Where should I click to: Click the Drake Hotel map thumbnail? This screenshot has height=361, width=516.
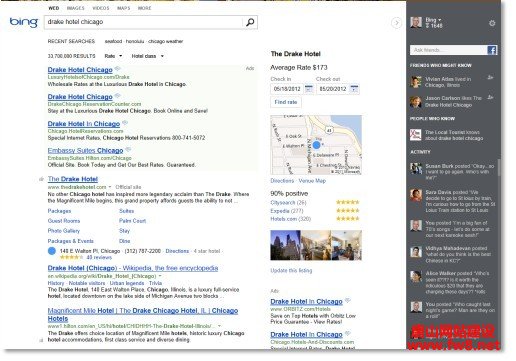[x=316, y=145]
